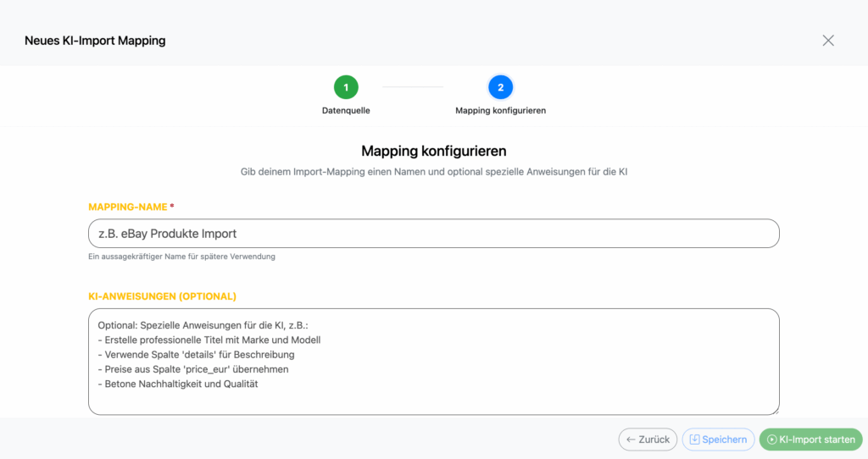Click the red required asterisk
This screenshot has width=868, height=459.
pos(172,207)
